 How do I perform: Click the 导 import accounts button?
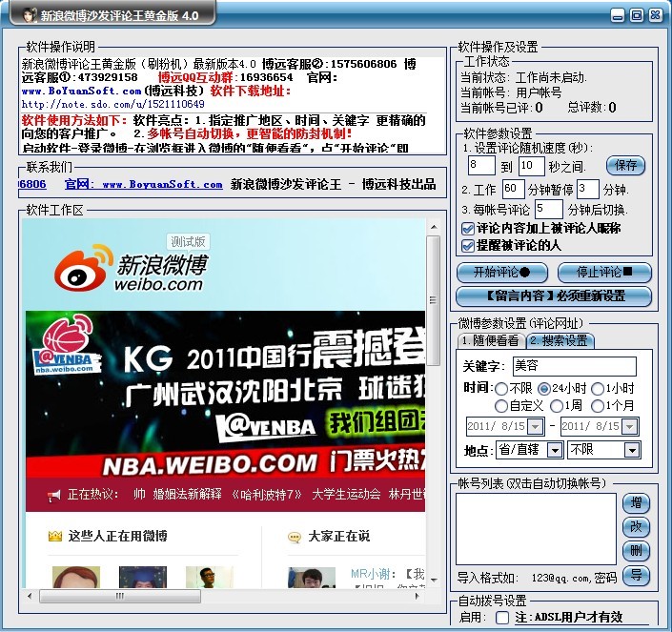click(x=636, y=576)
